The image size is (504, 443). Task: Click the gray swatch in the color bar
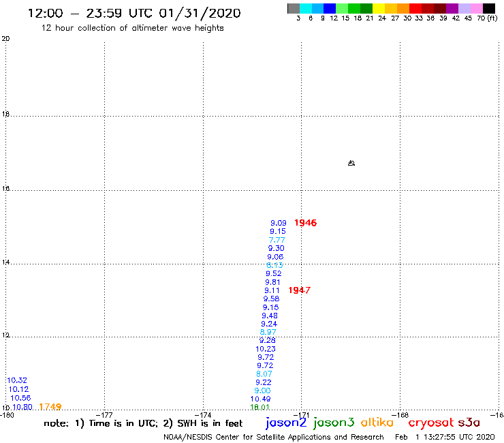tap(294, 8)
